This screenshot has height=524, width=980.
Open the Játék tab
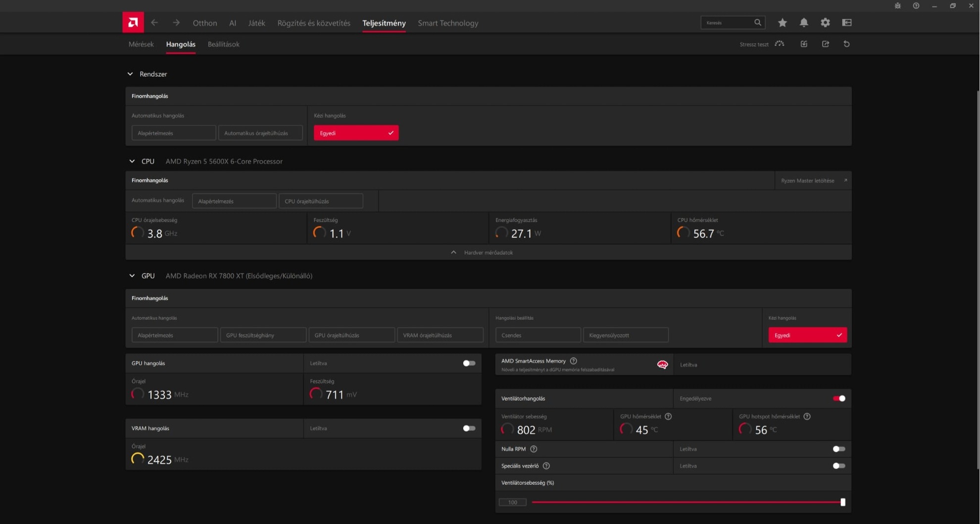pos(256,23)
